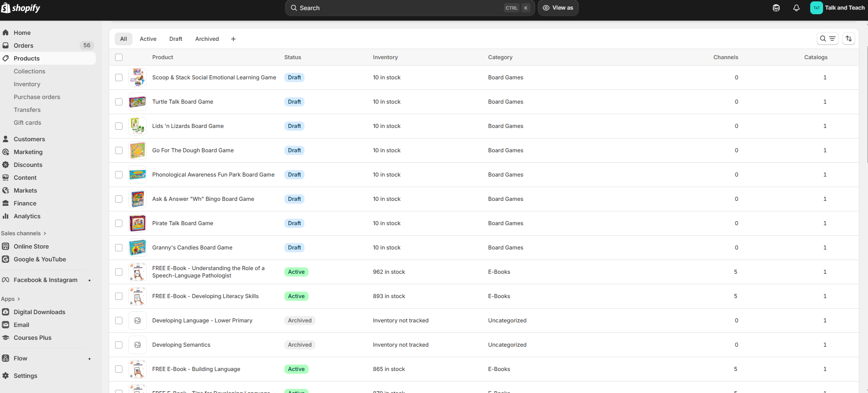Check the Developing Semantics product checkbox

pos(119,345)
